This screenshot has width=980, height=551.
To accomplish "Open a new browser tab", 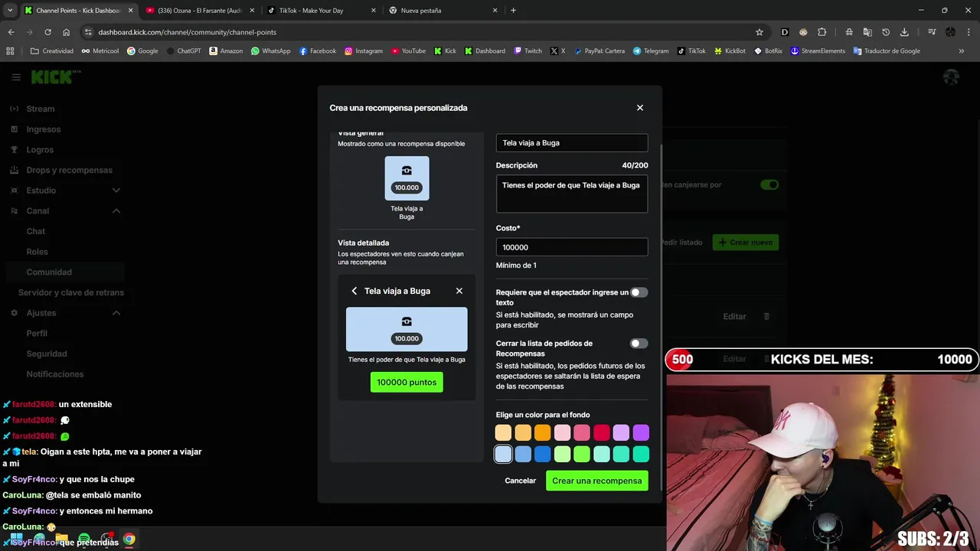I will [x=513, y=11].
